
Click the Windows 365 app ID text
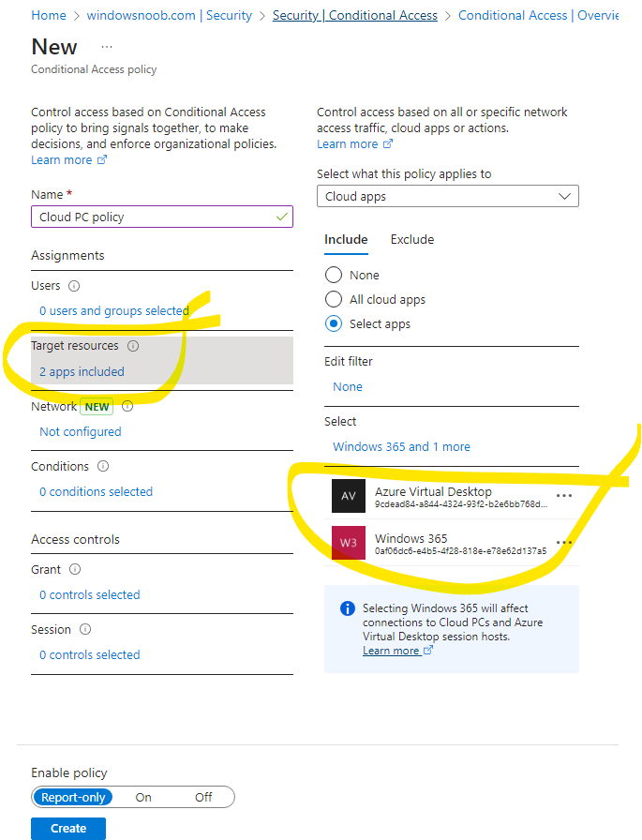(x=460, y=550)
